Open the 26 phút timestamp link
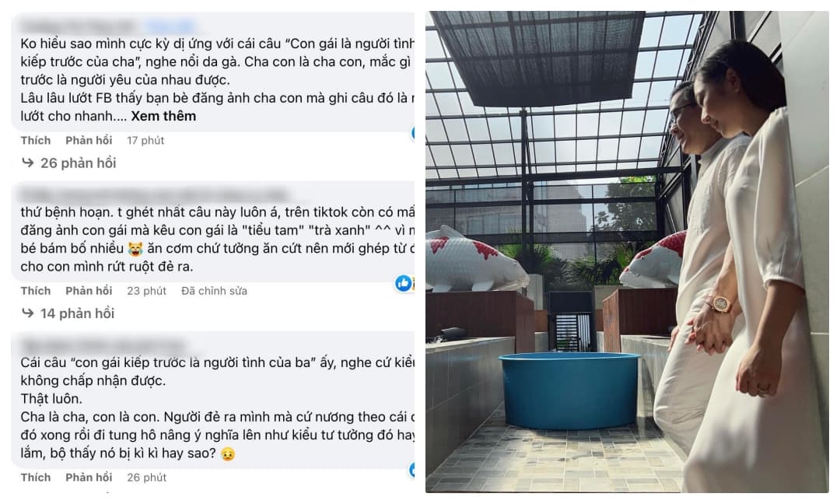The width and height of the screenshot is (840, 504). pyautogui.click(x=146, y=478)
